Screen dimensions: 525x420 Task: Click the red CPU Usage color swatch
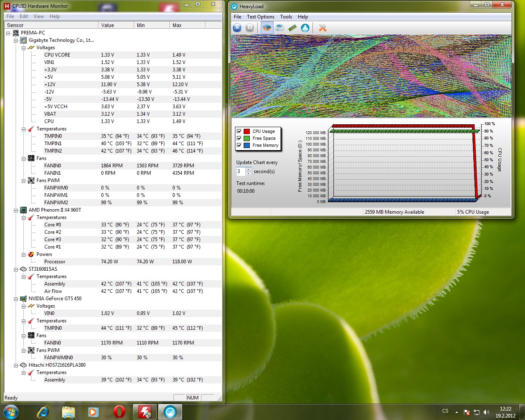[x=247, y=131]
